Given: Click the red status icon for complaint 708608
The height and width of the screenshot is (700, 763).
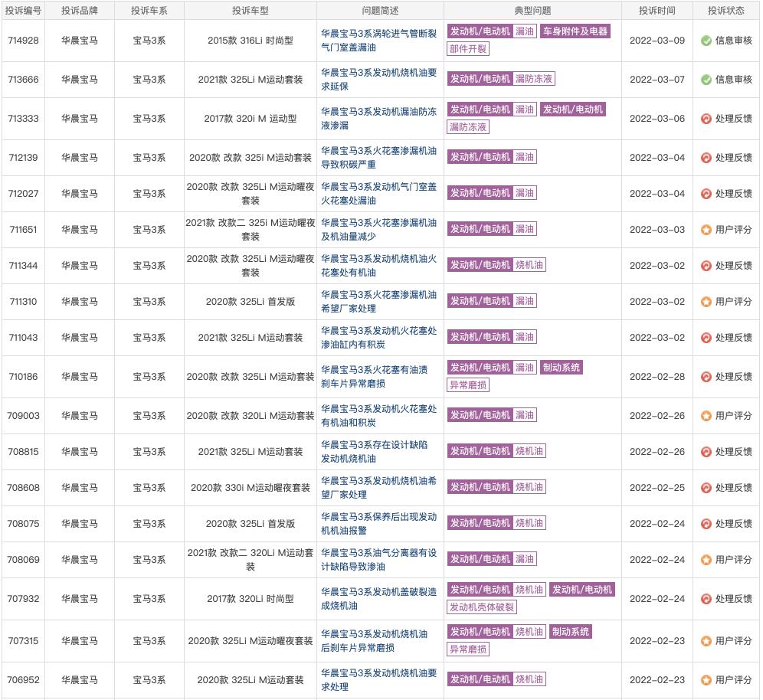Looking at the screenshot, I should pos(706,488).
